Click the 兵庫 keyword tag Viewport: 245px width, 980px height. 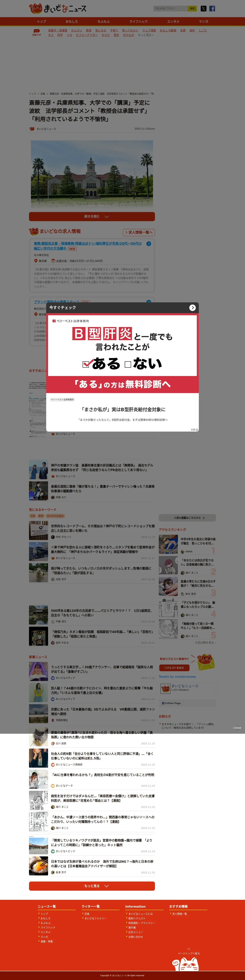pos(32,516)
